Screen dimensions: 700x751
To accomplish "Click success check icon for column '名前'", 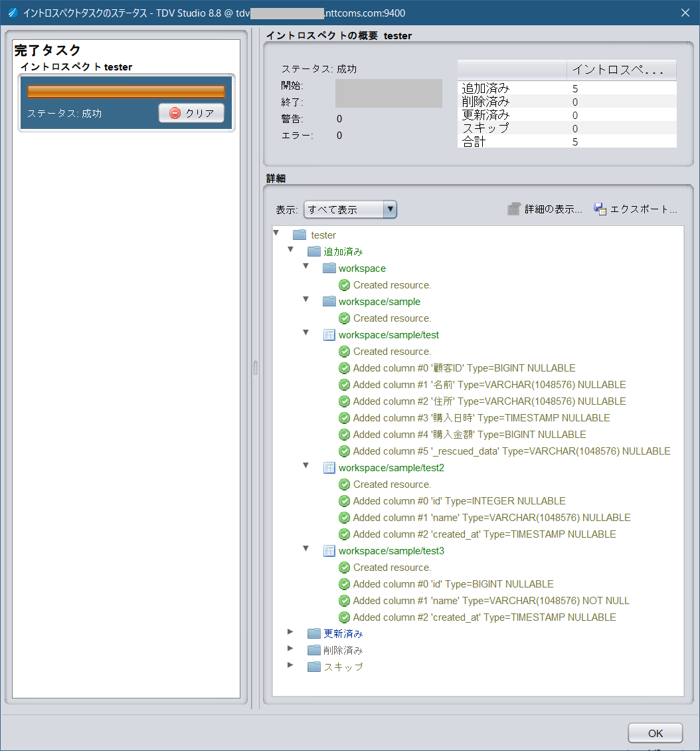I will tap(344, 385).
